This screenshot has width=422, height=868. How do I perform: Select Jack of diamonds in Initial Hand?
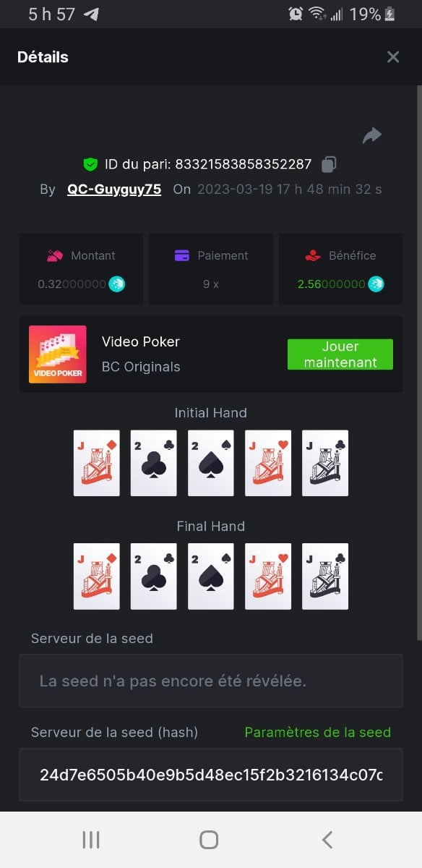coord(97,463)
